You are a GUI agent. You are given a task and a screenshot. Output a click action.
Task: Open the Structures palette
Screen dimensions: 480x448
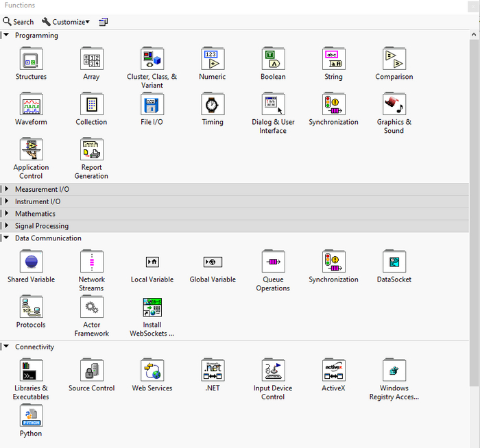(x=31, y=60)
